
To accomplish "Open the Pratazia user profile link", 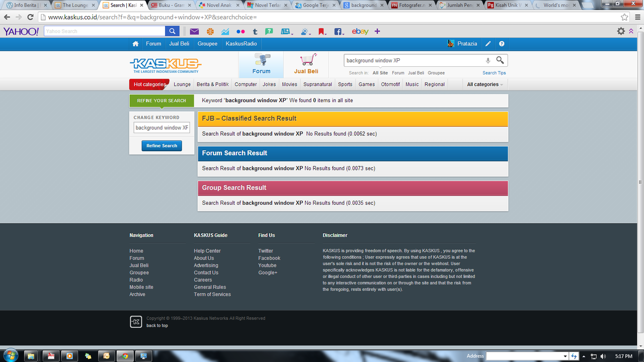I will [467, 44].
